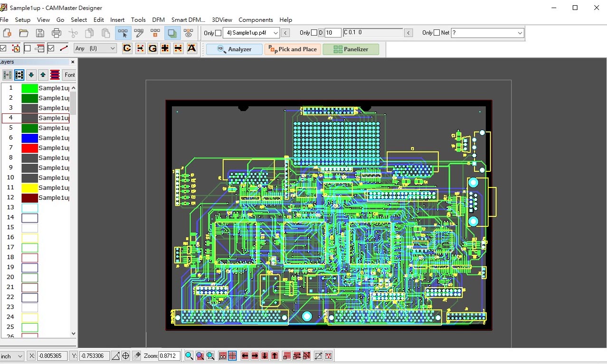Image resolution: width=607 pixels, height=364 pixels.
Task: Click the Open folder icon
Action: [x=23, y=33]
